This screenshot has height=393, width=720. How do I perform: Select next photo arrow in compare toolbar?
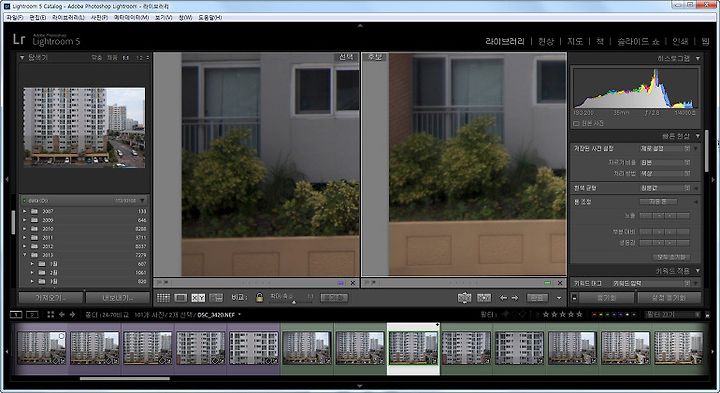tap(515, 298)
